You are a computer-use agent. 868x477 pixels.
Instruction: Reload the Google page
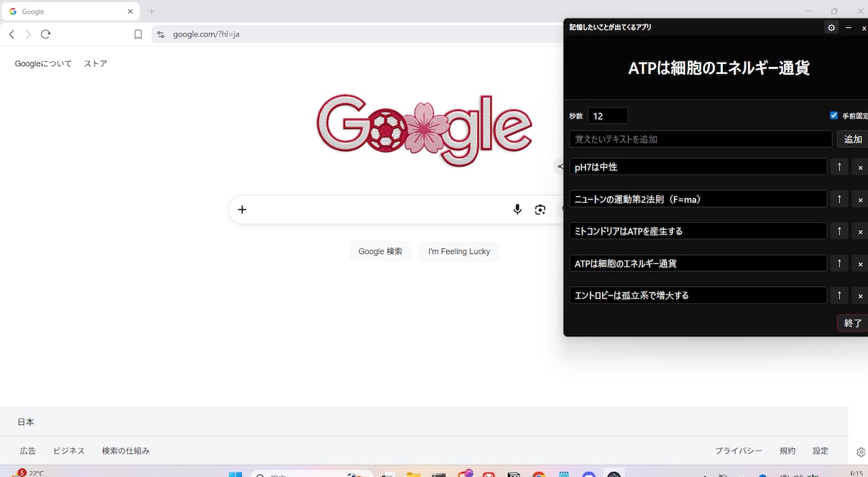46,34
